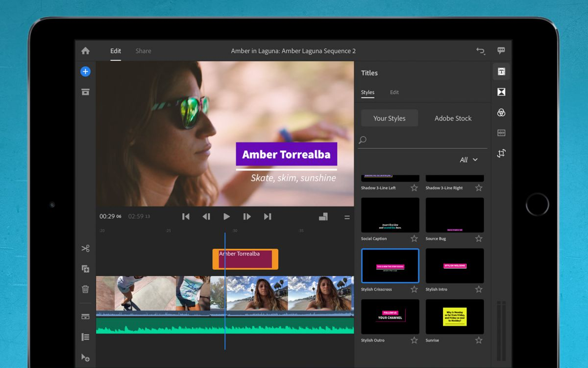Open the crop and transform icon
This screenshot has width=588, height=368.
501,154
